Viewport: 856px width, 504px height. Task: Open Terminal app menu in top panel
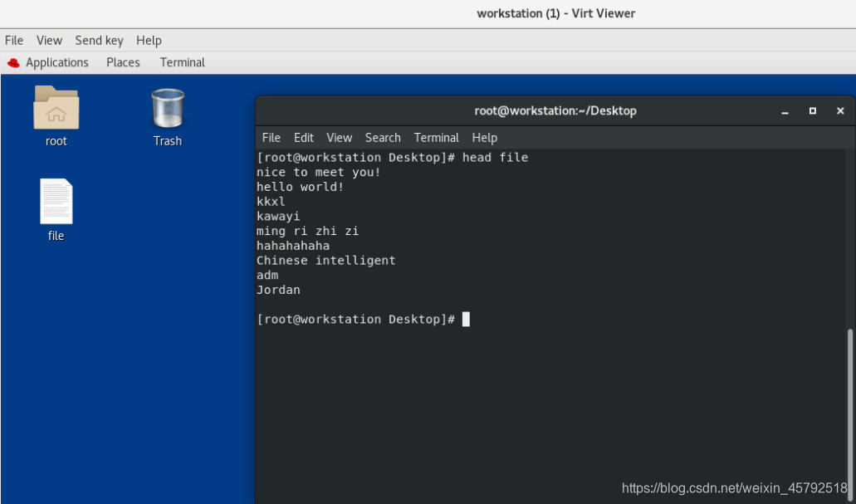183,63
